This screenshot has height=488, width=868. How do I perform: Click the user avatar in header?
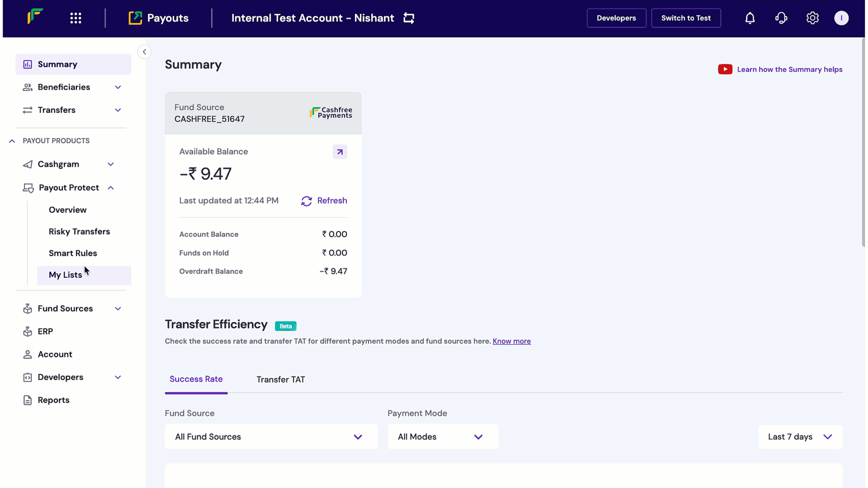tap(841, 18)
